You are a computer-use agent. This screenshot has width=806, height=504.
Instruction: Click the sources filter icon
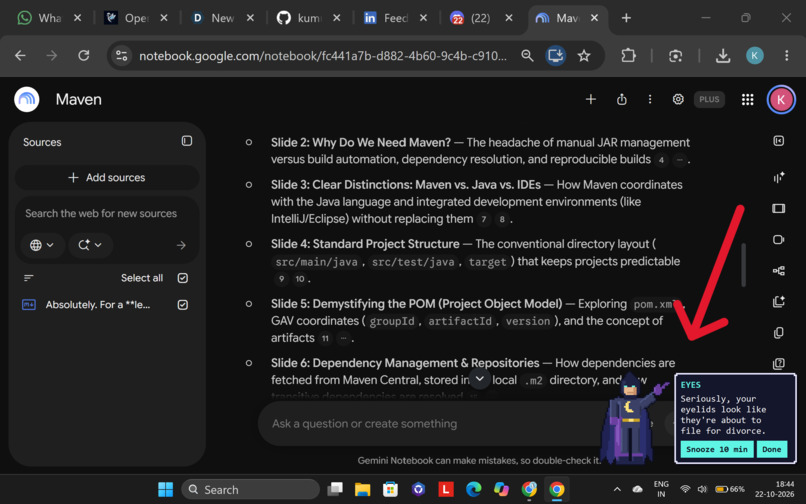pyautogui.click(x=29, y=278)
